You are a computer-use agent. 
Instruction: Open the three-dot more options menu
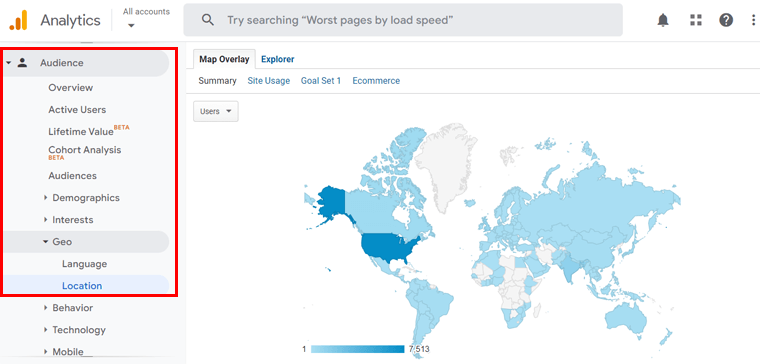[x=754, y=20]
